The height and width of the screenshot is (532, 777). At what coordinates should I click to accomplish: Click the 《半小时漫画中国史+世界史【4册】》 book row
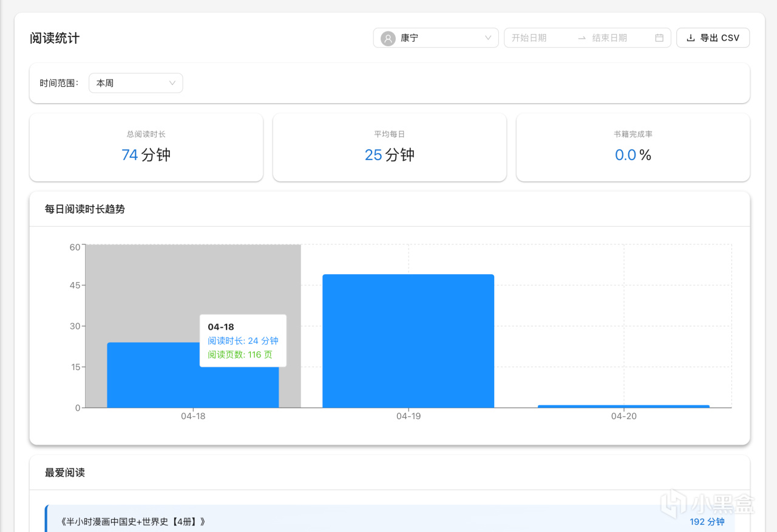pos(391,519)
